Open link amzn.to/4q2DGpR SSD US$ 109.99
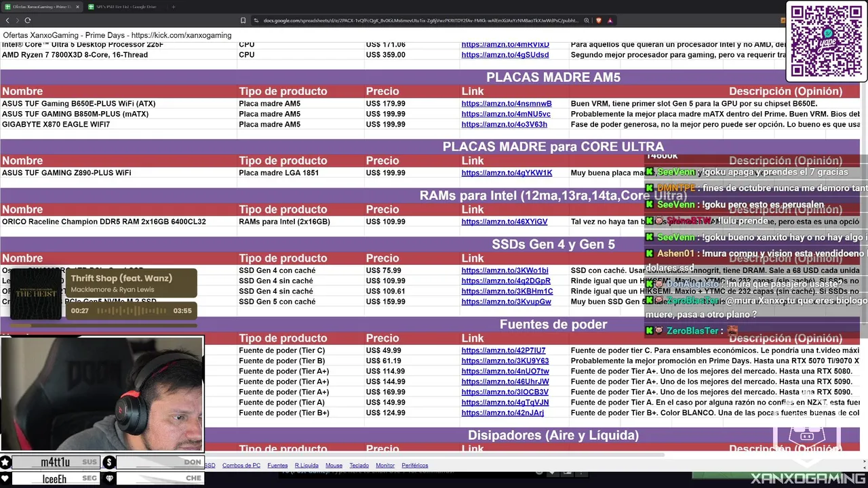This screenshot has height=488, width=868. [506, 281]
